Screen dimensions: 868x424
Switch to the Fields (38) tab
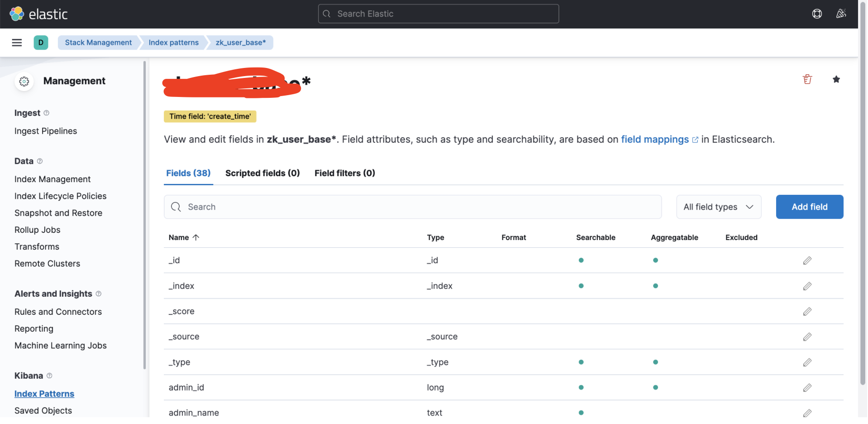click(188, 173)
